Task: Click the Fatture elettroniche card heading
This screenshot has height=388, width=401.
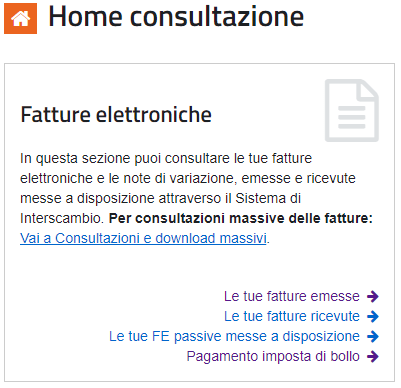Action: pos(116,115)
